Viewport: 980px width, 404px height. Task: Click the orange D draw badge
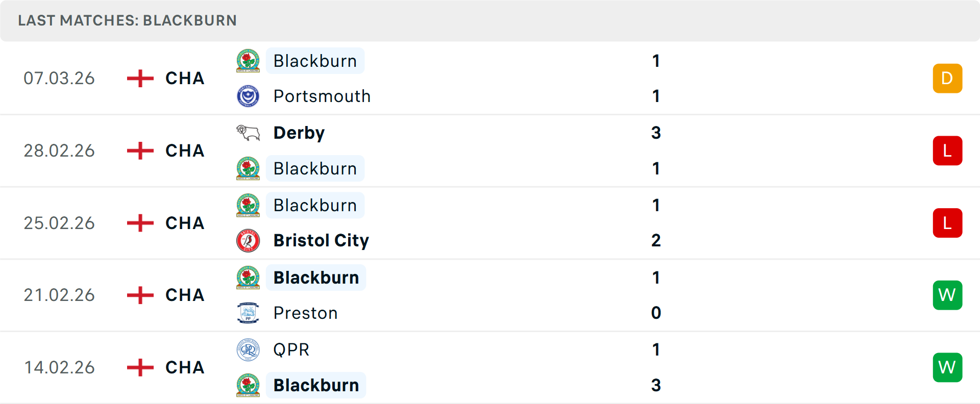[947, 79]
